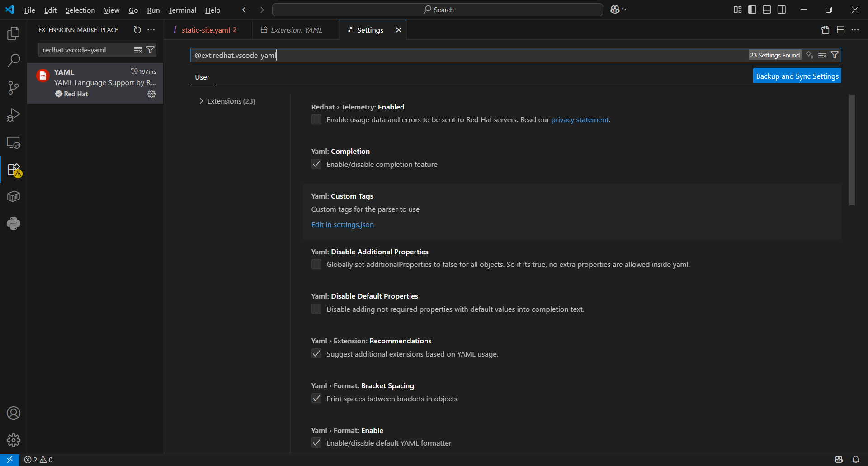This screenshot has height=466, width=868.
Task: Open the notifications bell in status bar
Action: click(855, 460)
